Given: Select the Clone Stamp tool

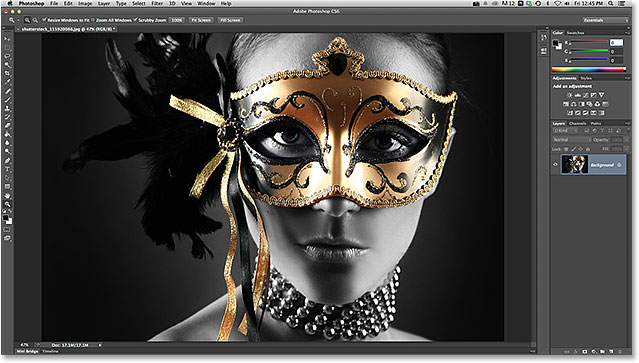Looking at the screenshot, I should coord(7,108).
